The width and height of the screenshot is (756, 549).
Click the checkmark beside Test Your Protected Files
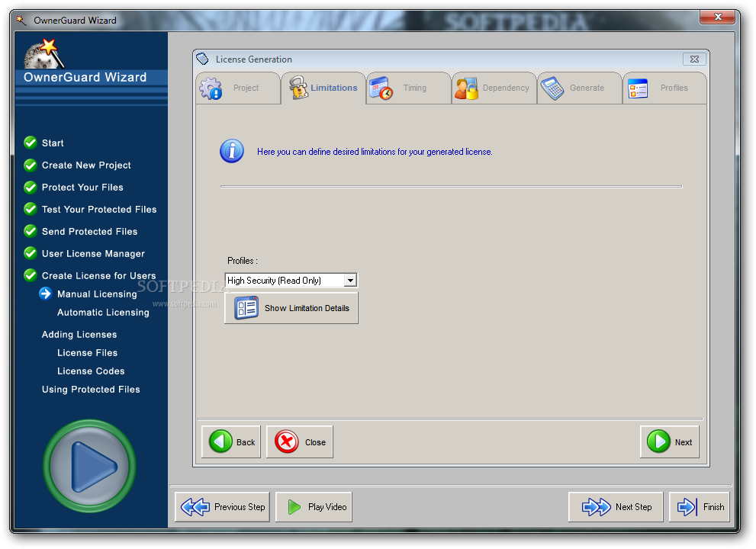click(x=31, y=209)
